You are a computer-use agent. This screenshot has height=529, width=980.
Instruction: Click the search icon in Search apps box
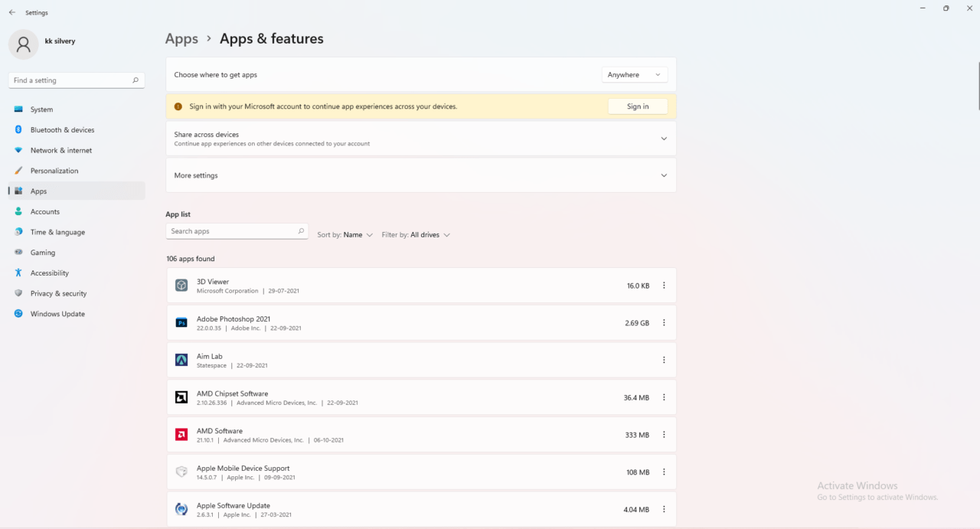point(301,231)
